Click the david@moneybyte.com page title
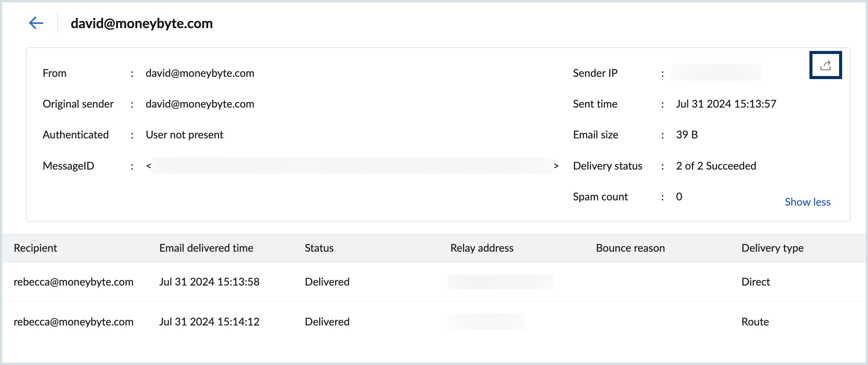Image resolution: width=868 pixels, height=365 pixels. [x=141, y=24]
